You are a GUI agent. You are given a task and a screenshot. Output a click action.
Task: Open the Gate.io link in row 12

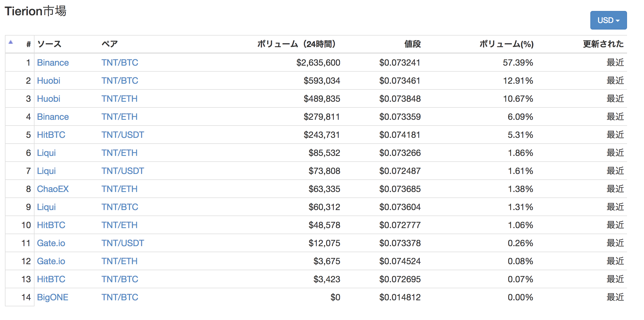pyautogui.click(x=51, y=261)
